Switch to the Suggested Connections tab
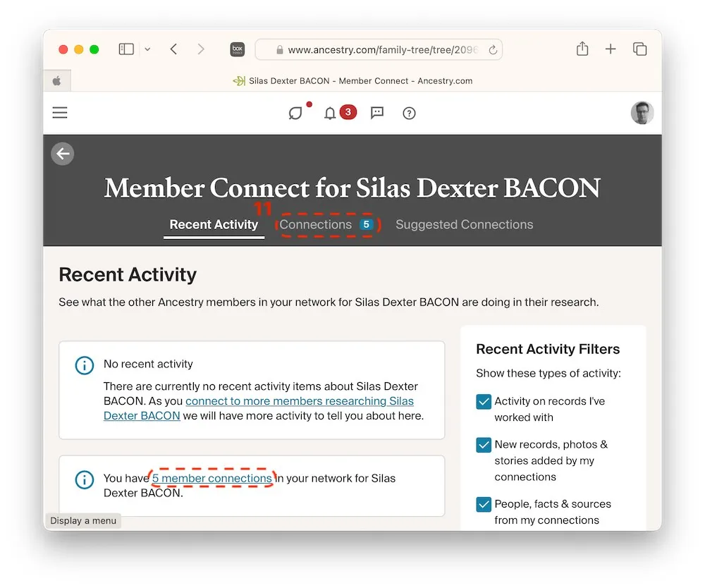Screen dimensions: 705x588 pyautogui.click(x=464, y=224)
